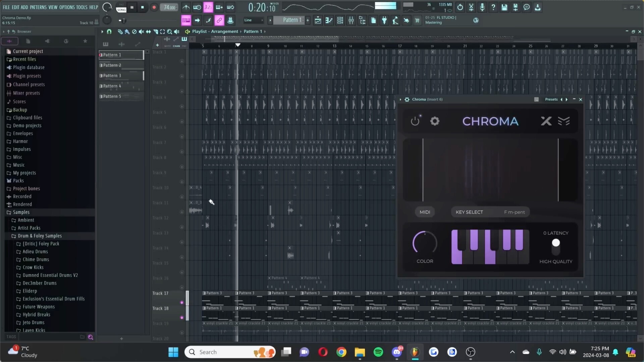
Task: Open the Line snap dropdown
Action: [254, 20]
